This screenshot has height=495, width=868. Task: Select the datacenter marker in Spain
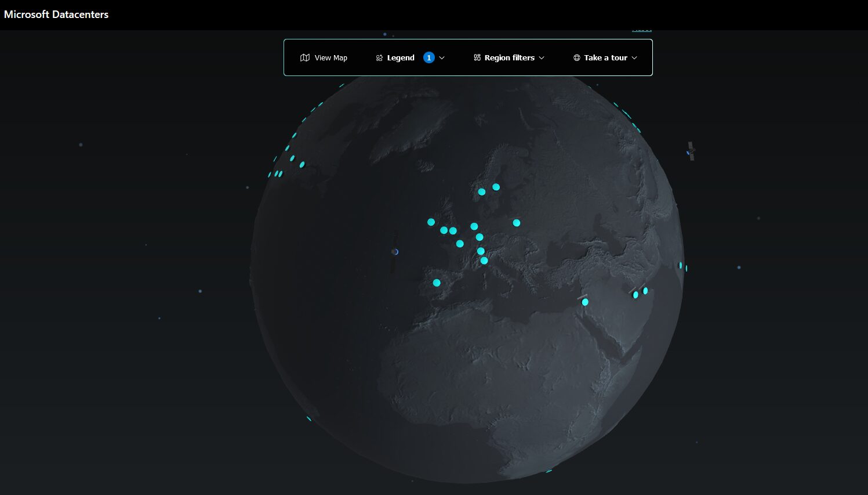click(x=437, y=283)
